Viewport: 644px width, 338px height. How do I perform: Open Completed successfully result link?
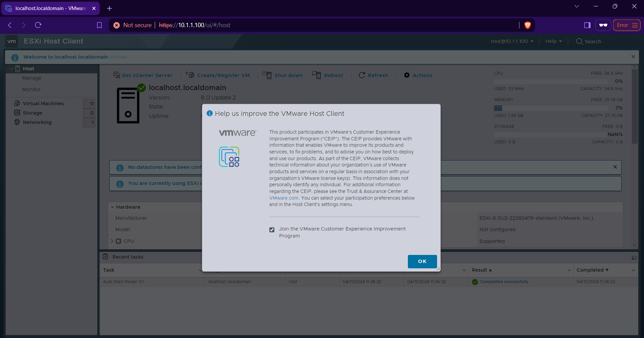(x=504, y=282)
